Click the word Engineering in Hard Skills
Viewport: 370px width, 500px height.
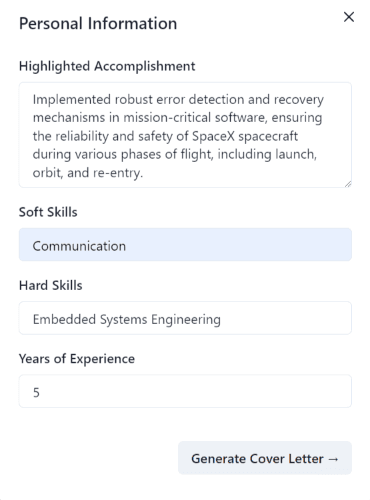pyautogui.click(x=186, y=320)
